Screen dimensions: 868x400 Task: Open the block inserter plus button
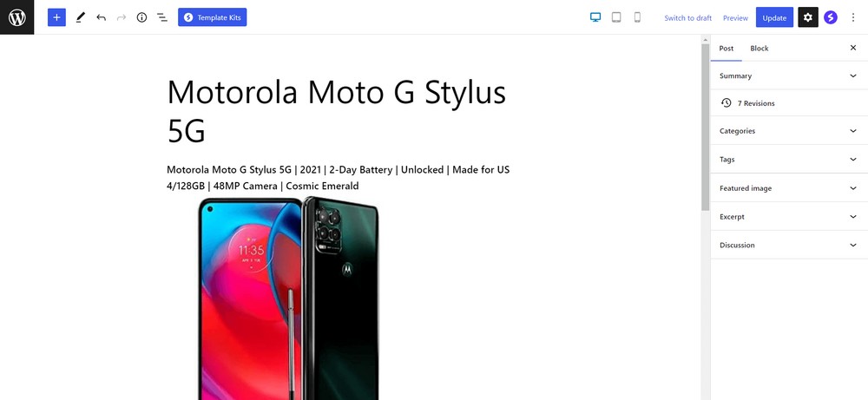click(56, 17)
